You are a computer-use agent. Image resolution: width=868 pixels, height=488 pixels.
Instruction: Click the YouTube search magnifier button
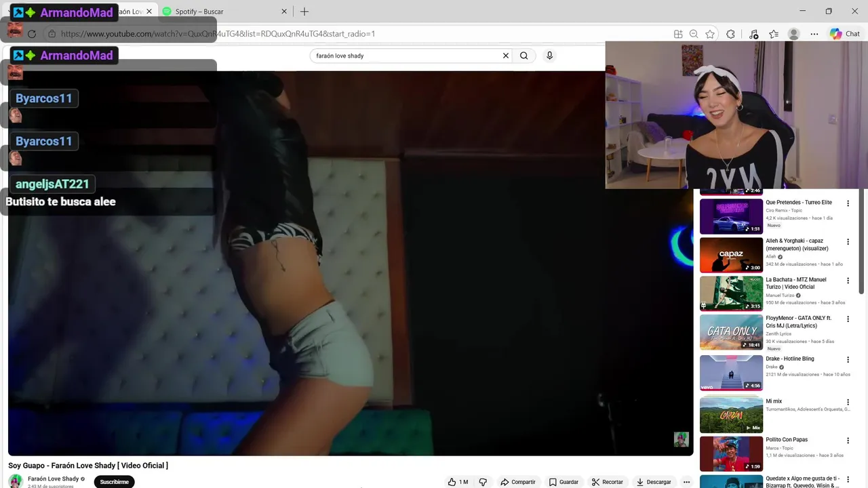click(x=524, y=56)
